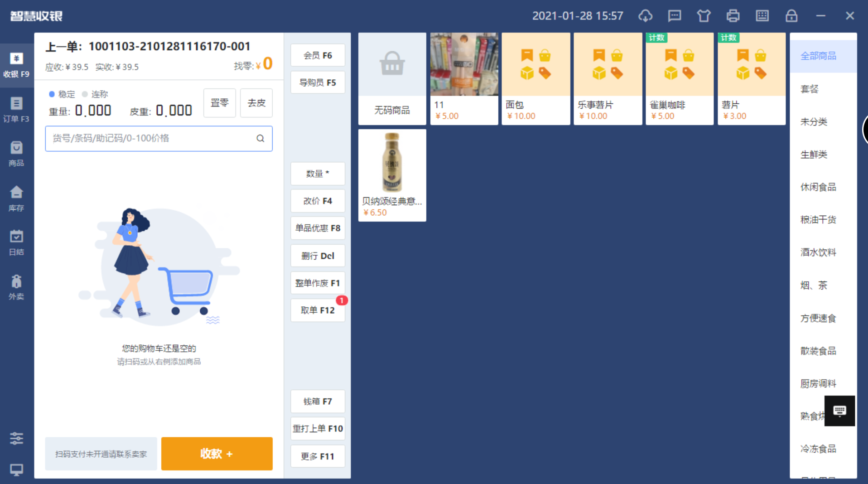Open the 订单 F3 orders sidebar icon

pos(16,109)
